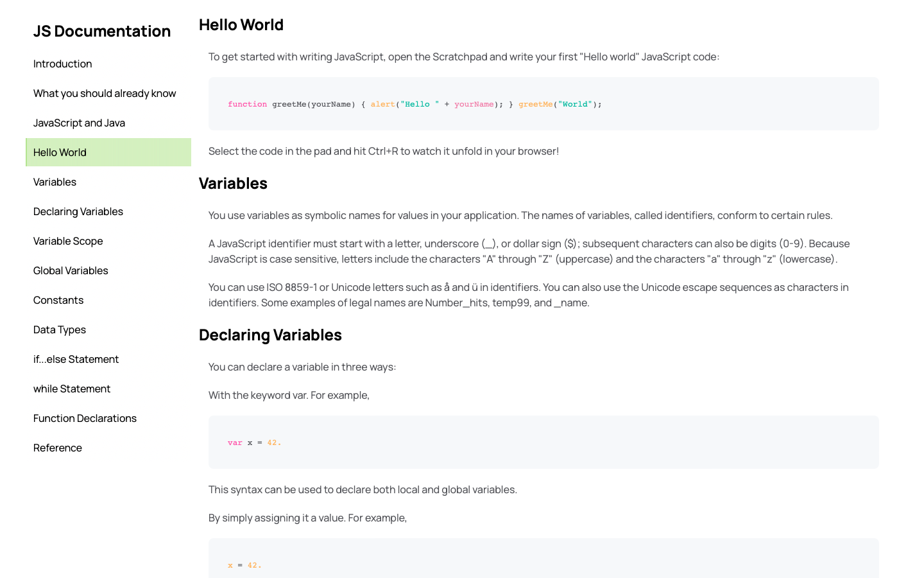Jump to Function Declarations section
This screenshot has height=578, width=924.
point(85,418)
